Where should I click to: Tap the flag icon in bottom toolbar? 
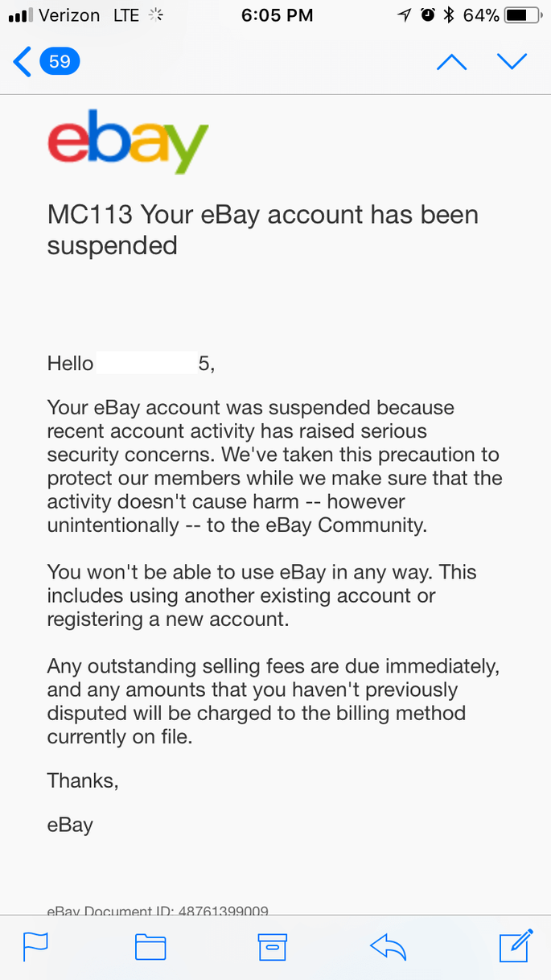pos(36,946)
